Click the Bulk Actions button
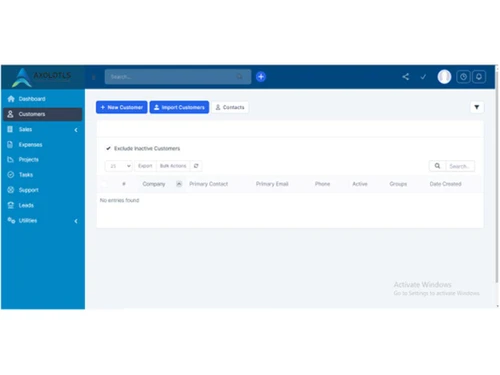This screenshot has height=375, width=500. point(173,166)
